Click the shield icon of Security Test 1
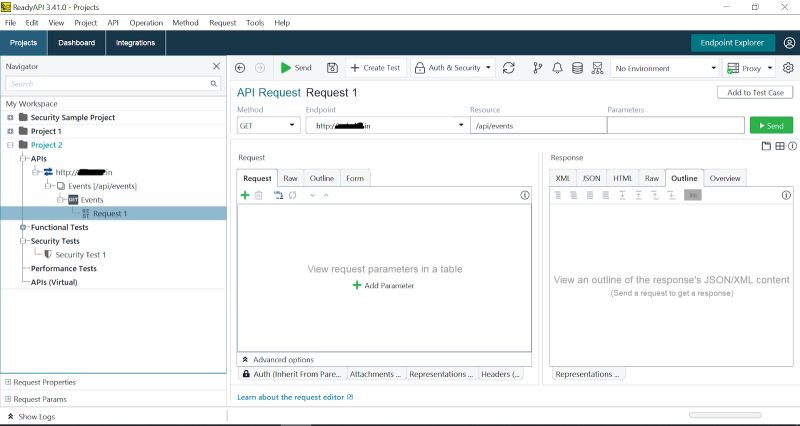Screen dimensions: 800x426 (48, 254)
